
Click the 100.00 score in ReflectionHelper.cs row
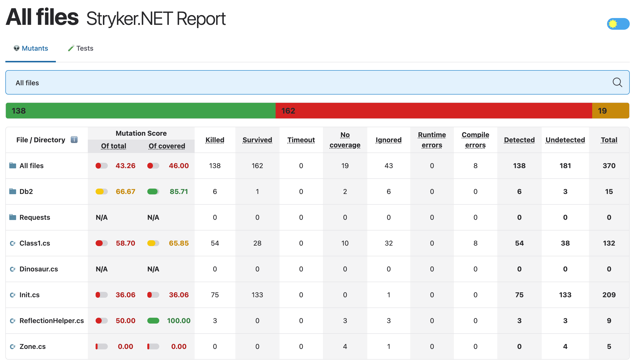pyautogui.click(x=179, y=320)
